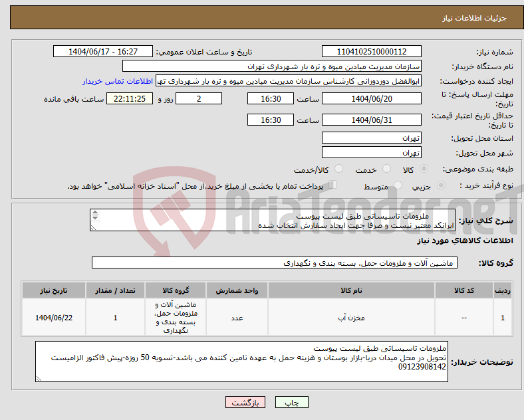The width and height of the screenshot is (524, 420).
Task: Toggle the اسناد خزانه اسلامی payment checkbox
Action: click(x=332, y=185)
